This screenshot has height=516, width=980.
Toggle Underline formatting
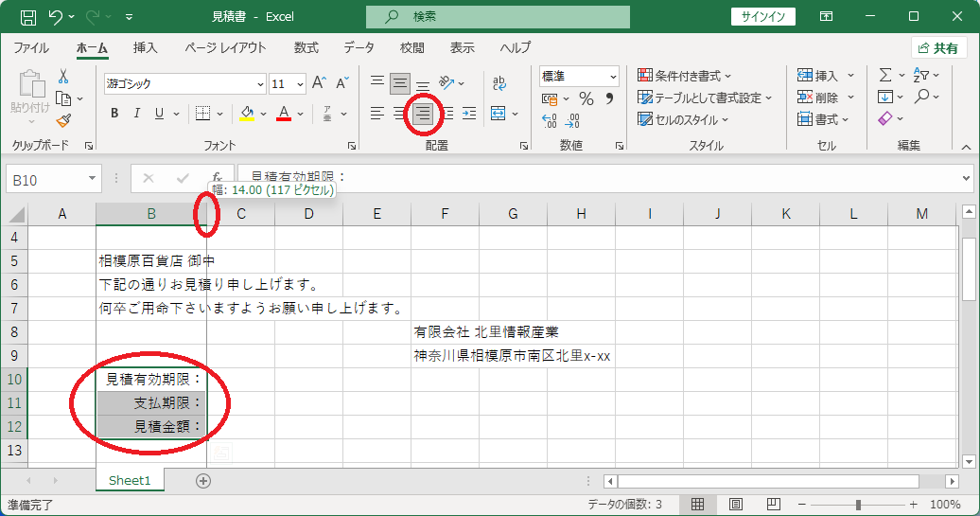coord(159,114)
